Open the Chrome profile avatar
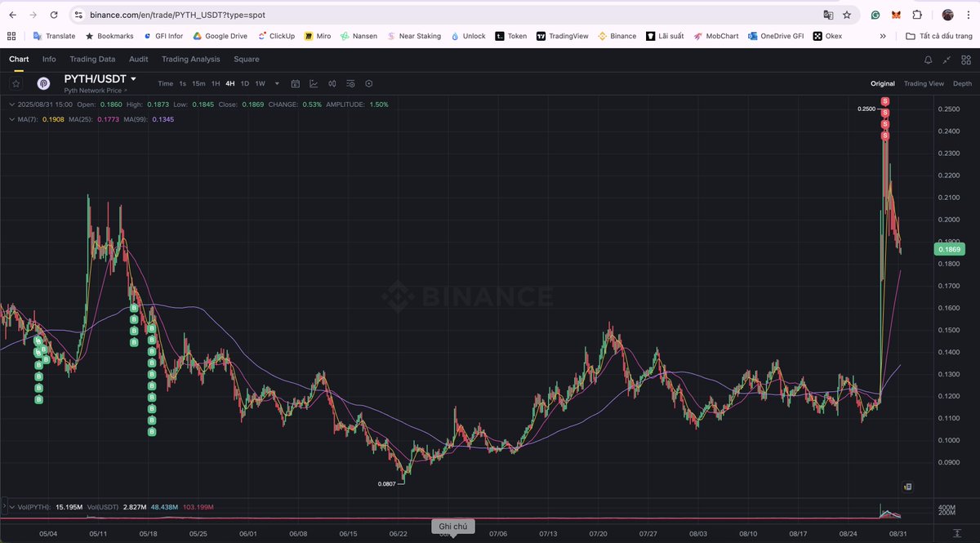Image resolution: width=980 pixels, height=543 pixels. tap(947, 15)
